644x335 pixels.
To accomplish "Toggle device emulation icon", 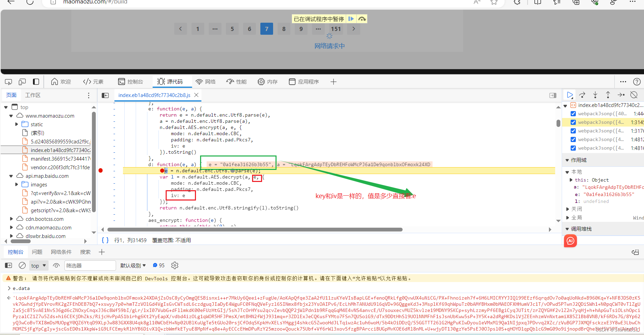I will click(x=22, y=82).
